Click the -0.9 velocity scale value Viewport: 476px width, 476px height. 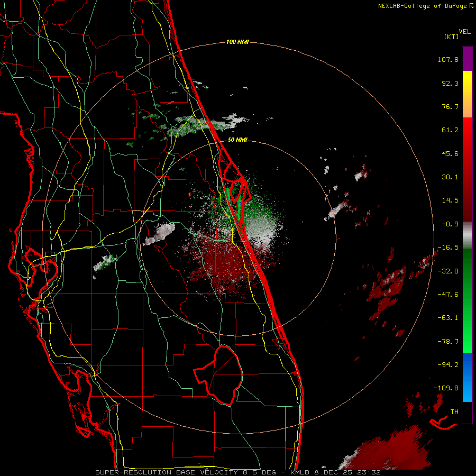click(x=450, y=224)
